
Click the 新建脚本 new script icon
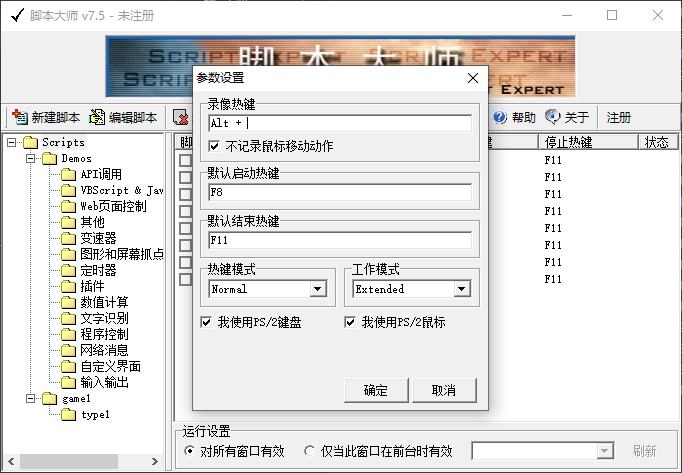(x=20, y=117)
